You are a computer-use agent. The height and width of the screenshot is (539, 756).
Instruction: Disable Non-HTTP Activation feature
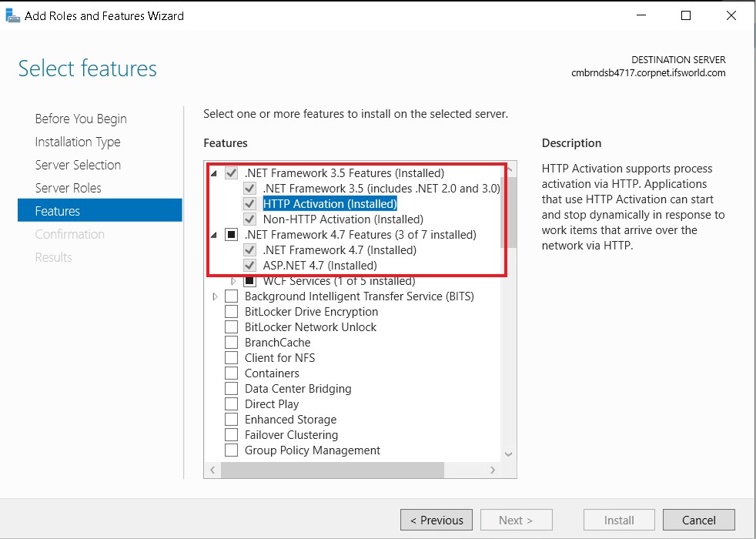pos(250,219)
